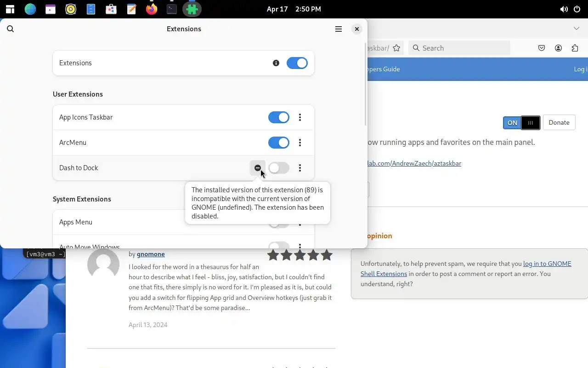Open the ArcMenu launcher in top panel
Viewport: 588px width, 368px height.
point(10,9)
